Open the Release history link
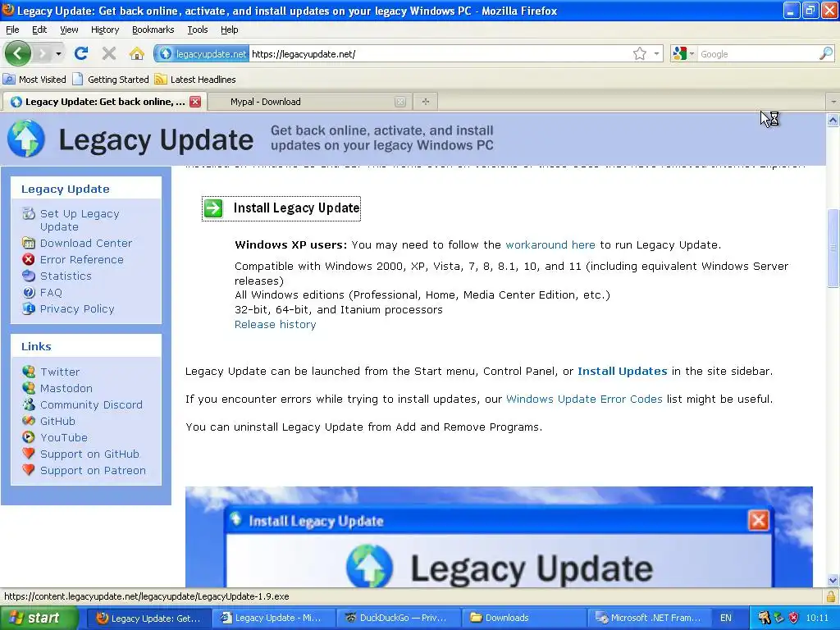 click(x=276, y=324)
